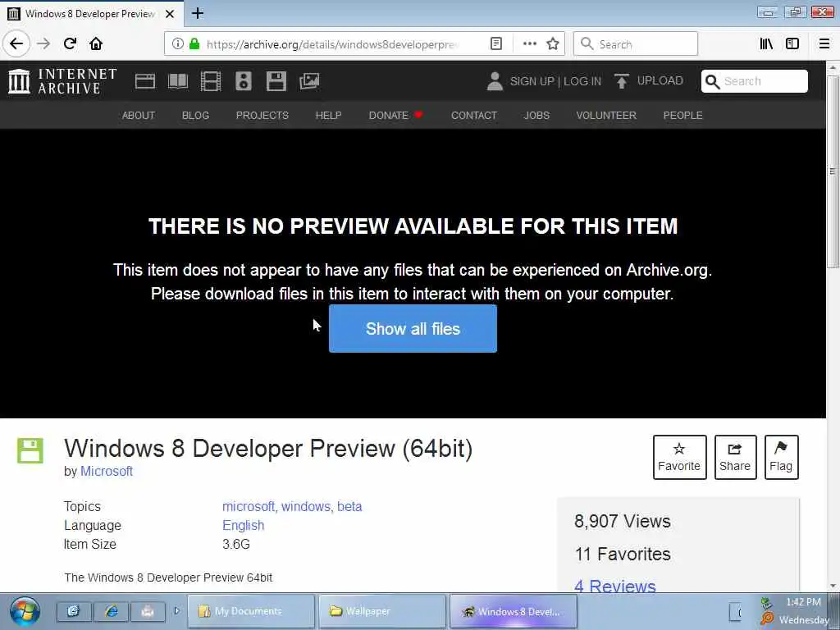Select the Windows 8 Developer Preview tab

91,14
